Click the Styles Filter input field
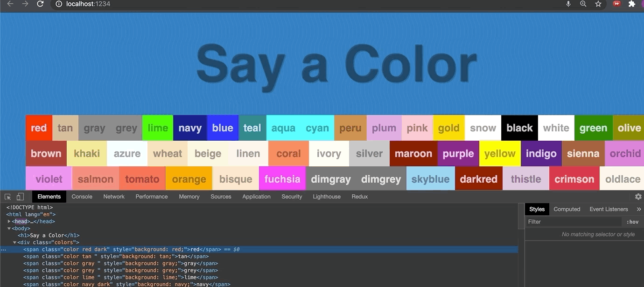644x287 pixels. 573,222
